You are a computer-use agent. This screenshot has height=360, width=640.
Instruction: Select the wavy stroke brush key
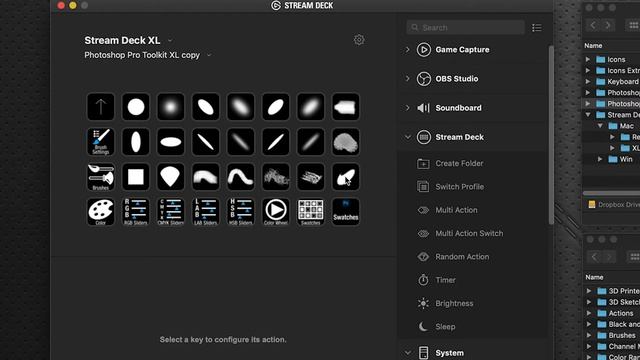241,177
